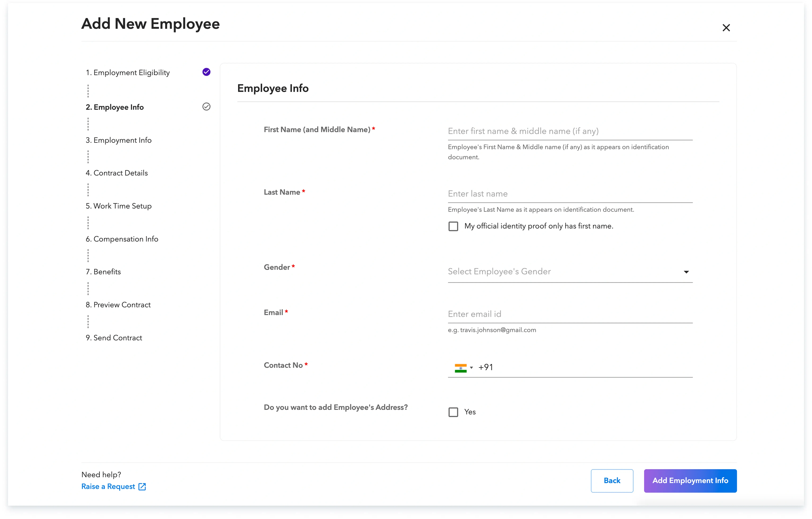Image resolution: width=812 pixels, height=519 pixels.
Task: Click the external link icon beside Raise a Request
Action: tap(142, 486)
